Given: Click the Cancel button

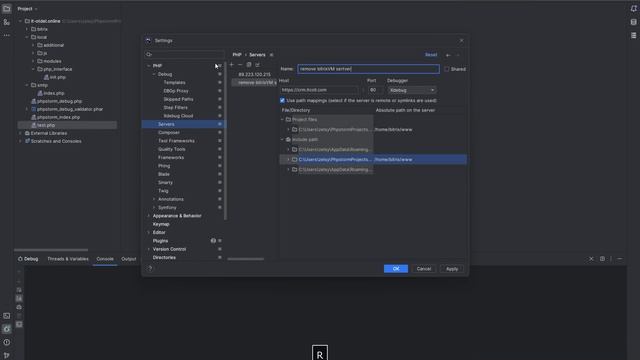Looking at the screenshot, I should [x=424, y=269].
